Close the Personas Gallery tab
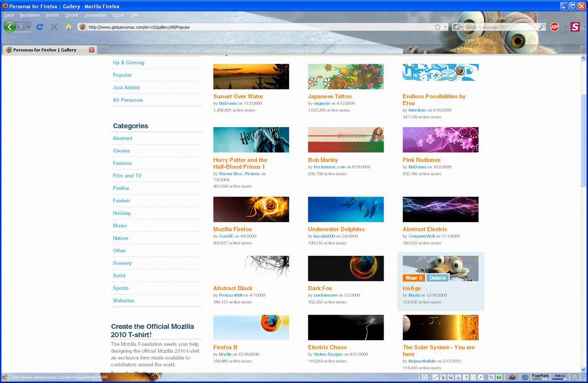Screen dimensions: 588x383 [x=91, y=50]
